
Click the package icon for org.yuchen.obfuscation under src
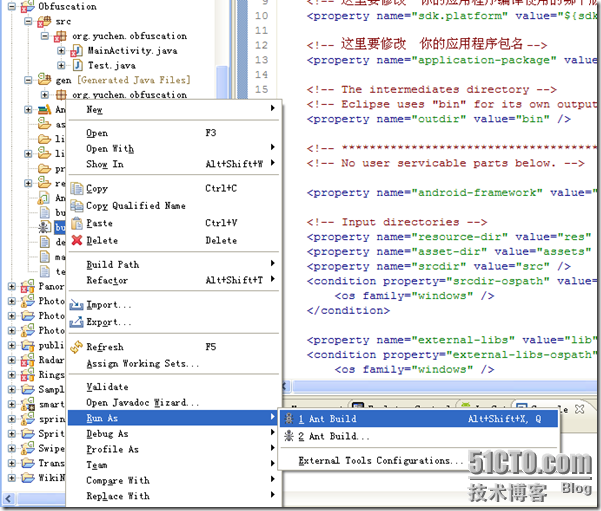pyautogui.click(x=60, y=36)
